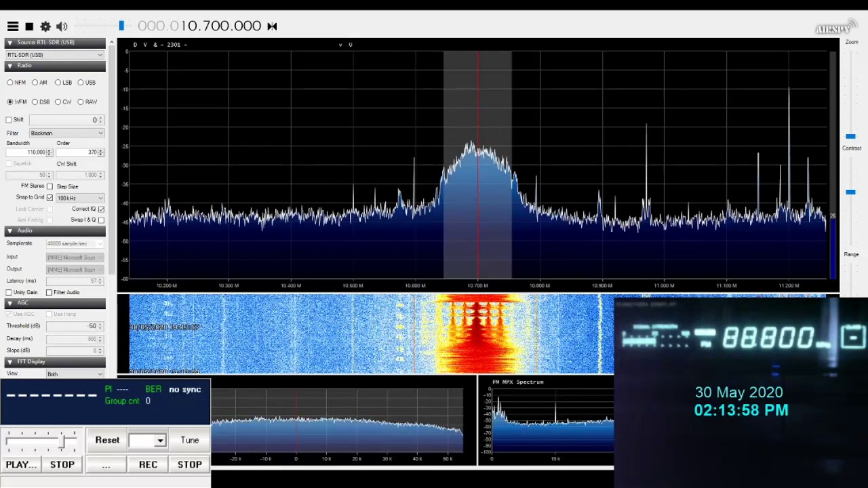Click the FM MPX Spectrum panel
The image size is (868, 488).
coord(547,422)
